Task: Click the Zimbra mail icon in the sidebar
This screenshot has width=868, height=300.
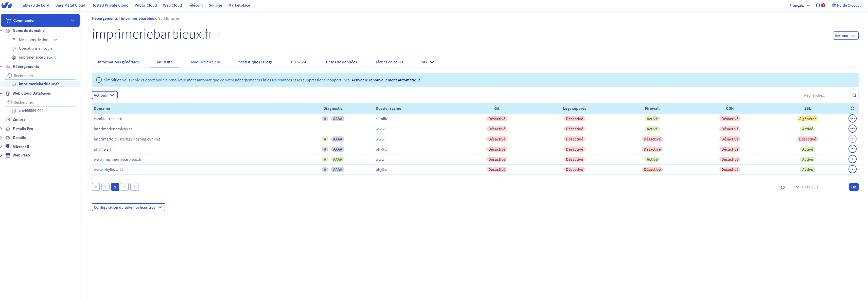Action: 8,120
